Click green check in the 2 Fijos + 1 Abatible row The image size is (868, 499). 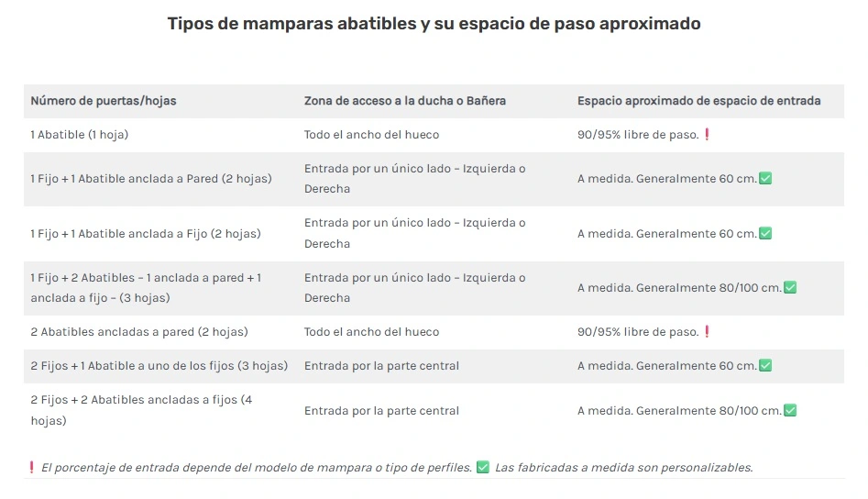pos(765,366)
